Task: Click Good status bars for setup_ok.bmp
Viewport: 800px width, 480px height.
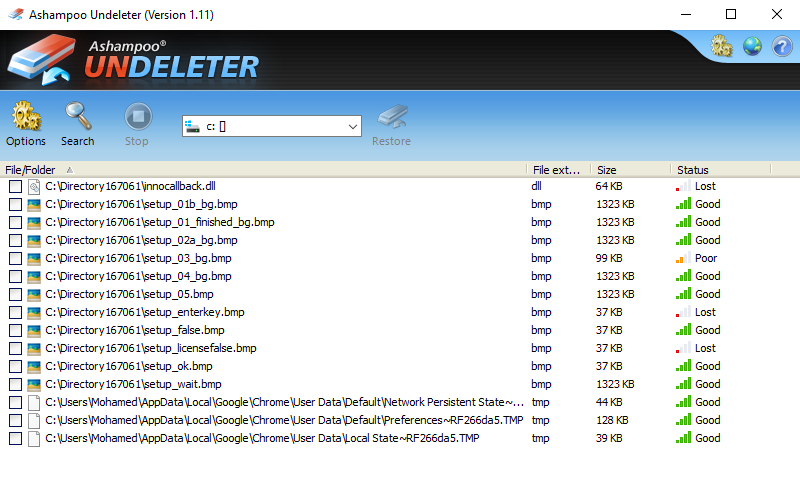Action: click(683, 366)
